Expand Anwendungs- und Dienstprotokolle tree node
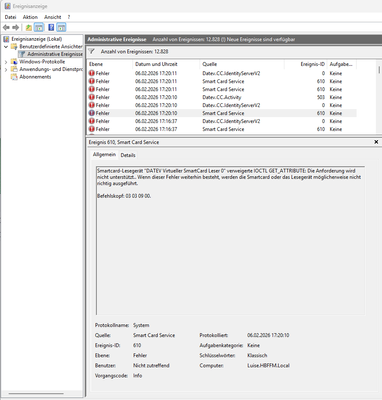Screen dimensions: 382x400 tap(6, 70)
